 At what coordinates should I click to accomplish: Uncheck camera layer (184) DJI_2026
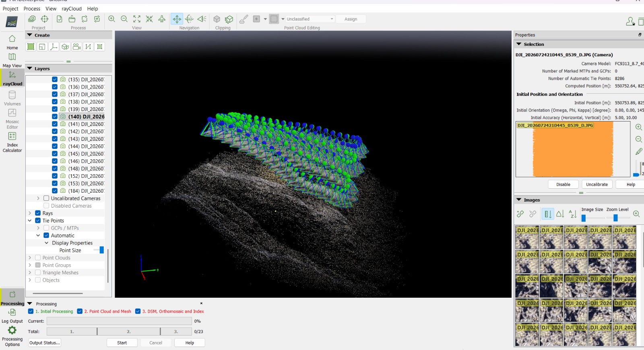[x=55, y=191]
